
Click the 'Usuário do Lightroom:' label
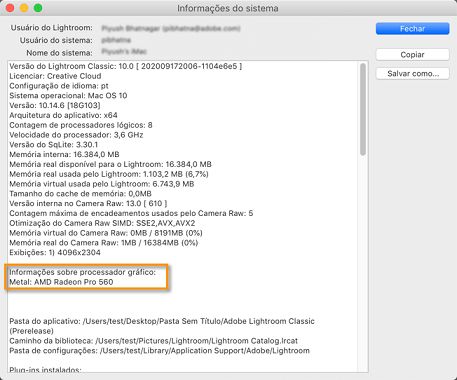pos(52,28)
